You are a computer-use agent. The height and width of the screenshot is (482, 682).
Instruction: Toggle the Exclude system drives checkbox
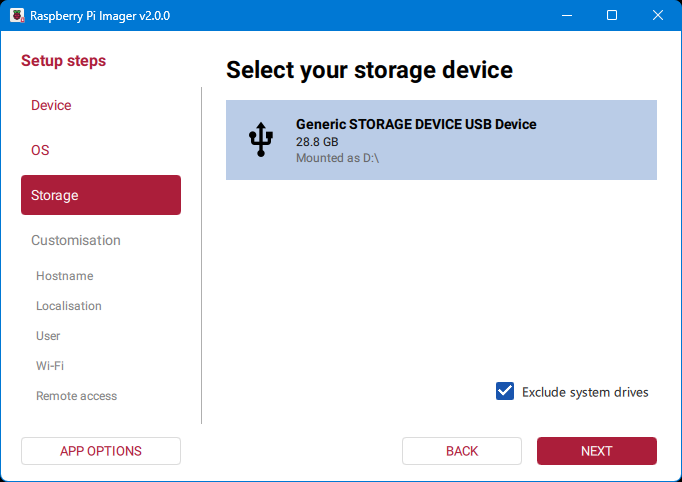505,392
